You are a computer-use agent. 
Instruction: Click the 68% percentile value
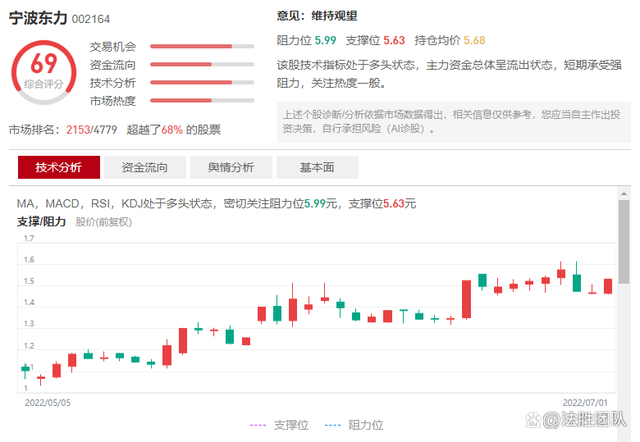coord(172,130)
